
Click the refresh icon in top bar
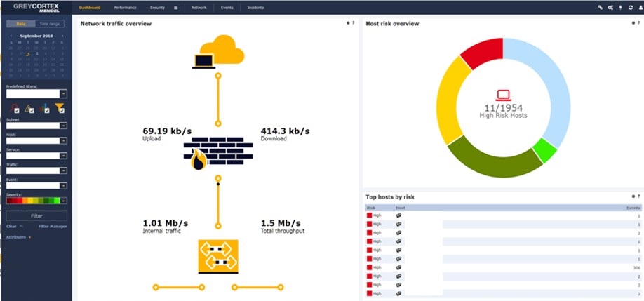coord(631,8)
